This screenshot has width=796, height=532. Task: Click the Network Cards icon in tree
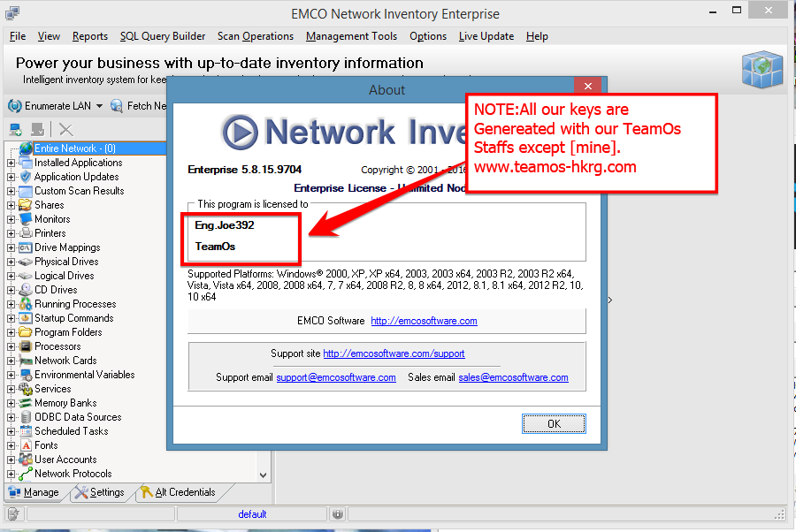click(x=26, y=361)
